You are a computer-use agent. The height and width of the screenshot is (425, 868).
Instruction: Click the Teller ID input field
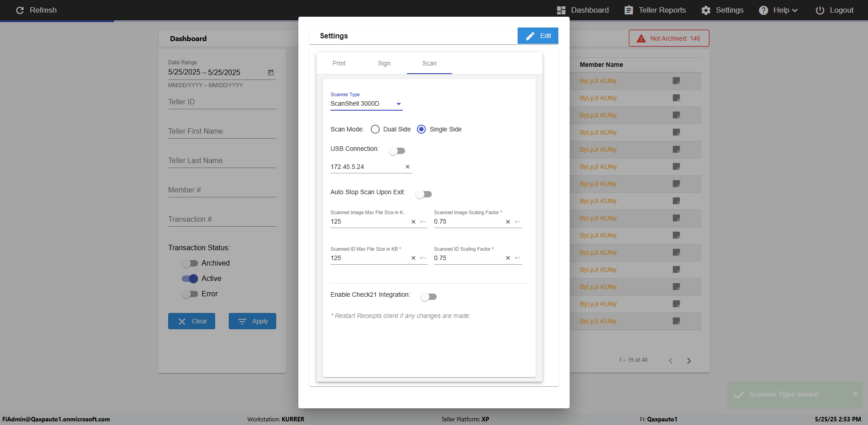coord(222,102)
